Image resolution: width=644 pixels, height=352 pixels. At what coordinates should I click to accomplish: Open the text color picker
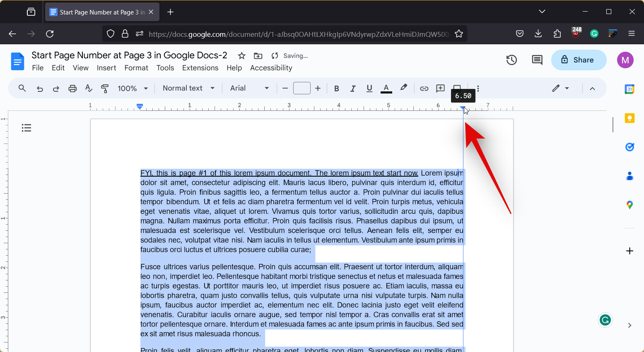tap(386, 89)
